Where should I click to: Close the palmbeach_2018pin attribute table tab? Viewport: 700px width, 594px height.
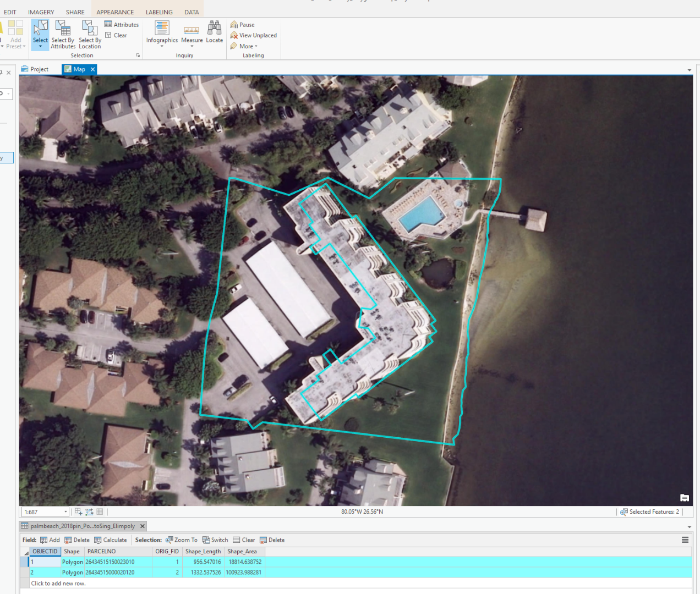[x=142, y=526]
